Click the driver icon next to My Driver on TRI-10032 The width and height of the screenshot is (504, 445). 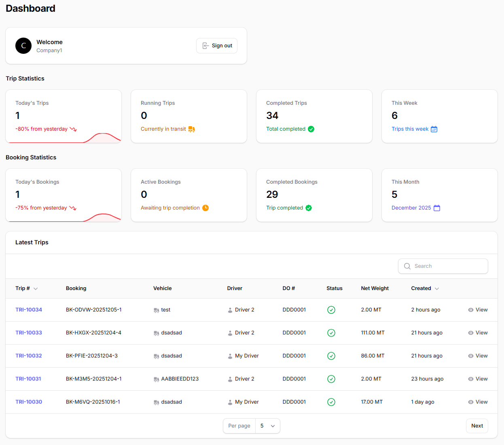[x=230, y=356]
